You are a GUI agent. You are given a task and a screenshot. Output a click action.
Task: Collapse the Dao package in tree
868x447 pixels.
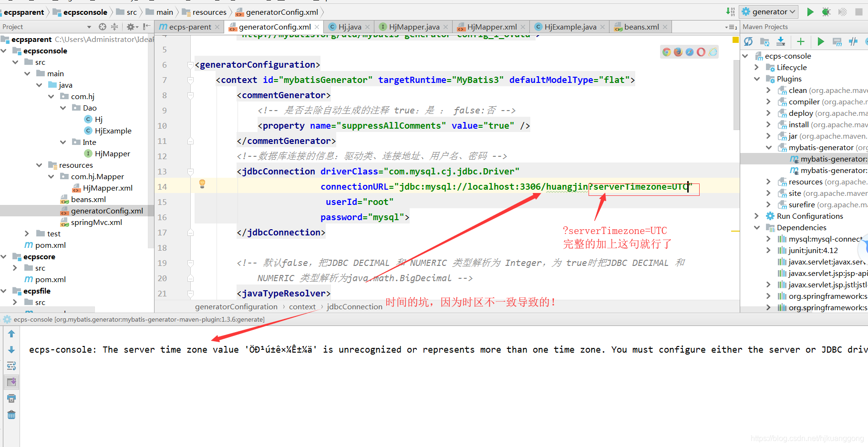click(63, 108)
